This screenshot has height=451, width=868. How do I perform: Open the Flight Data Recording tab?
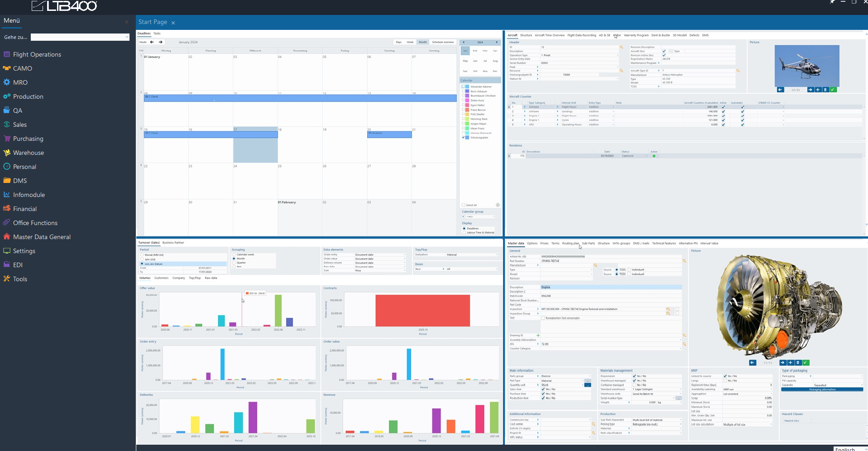click(581, 35)
